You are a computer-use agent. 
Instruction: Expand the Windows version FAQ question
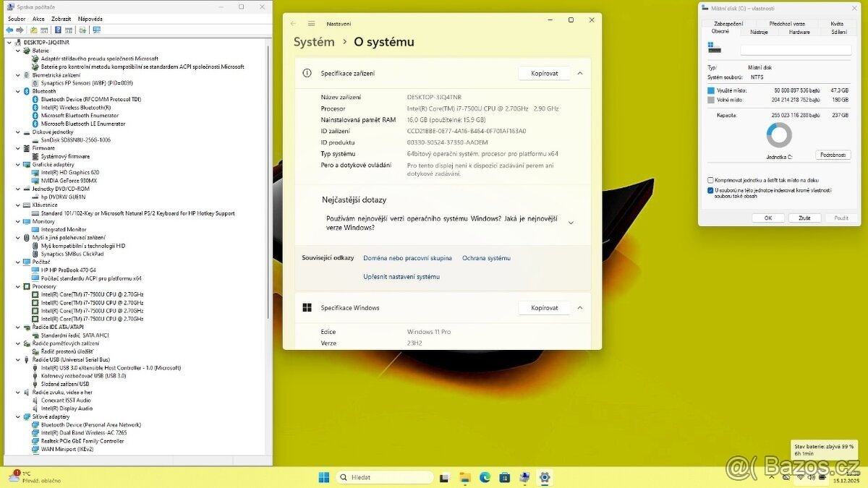point(571,223)
